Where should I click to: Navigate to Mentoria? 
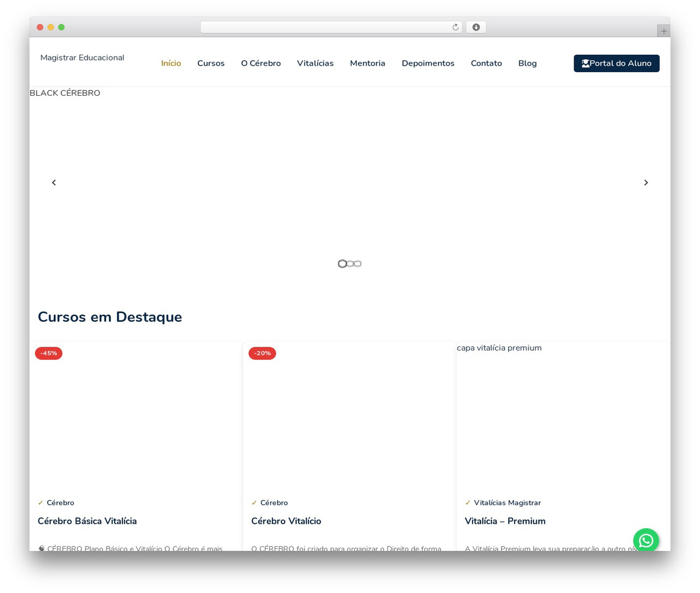coord(367,63)
